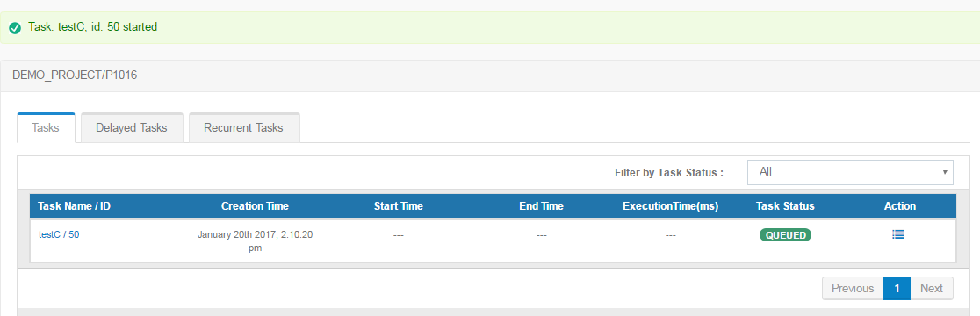Click the dropdown arrow beside All
The width and height of the screenshot is (980, 316).
click(944, 172)
